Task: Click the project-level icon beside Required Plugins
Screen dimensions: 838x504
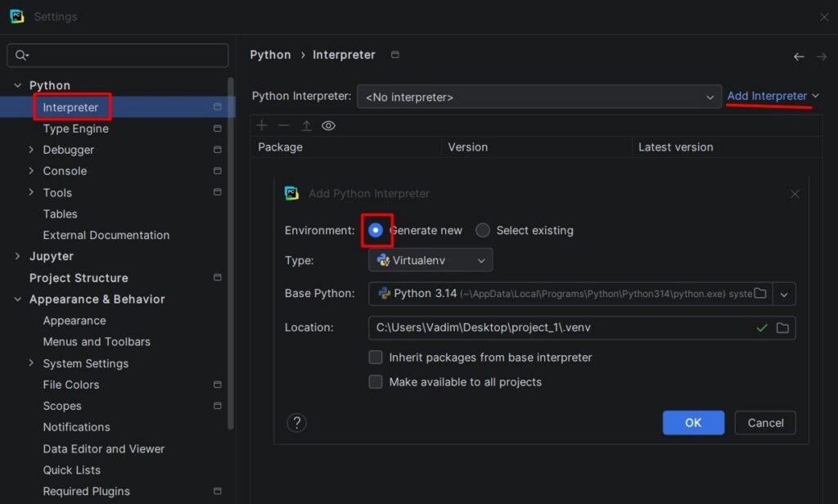Action: pos(218,491)
